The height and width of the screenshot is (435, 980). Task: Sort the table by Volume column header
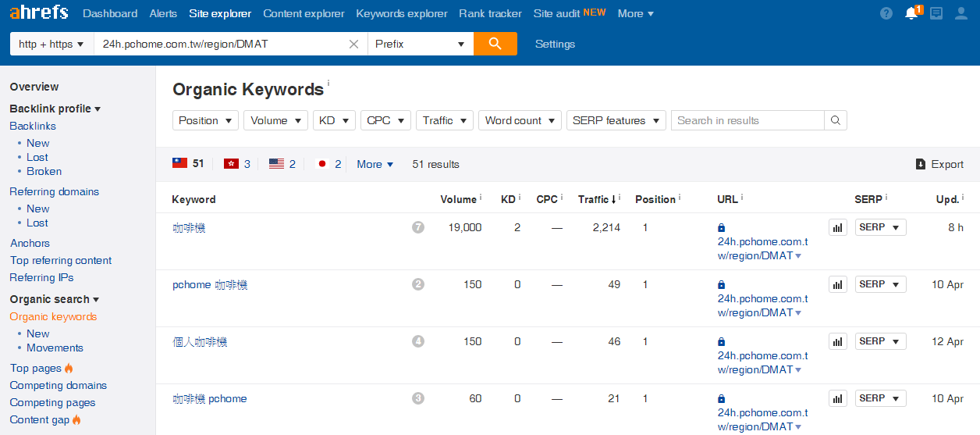[x=458, y=199]
